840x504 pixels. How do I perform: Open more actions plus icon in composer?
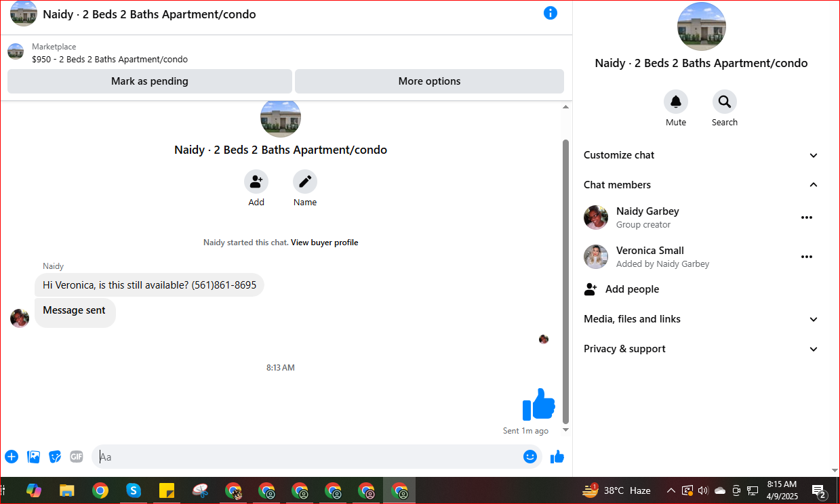coord(12,457)
